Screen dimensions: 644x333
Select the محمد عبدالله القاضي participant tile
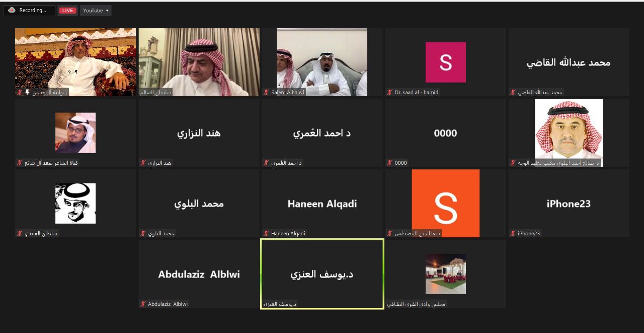click(x=569, y=62)
